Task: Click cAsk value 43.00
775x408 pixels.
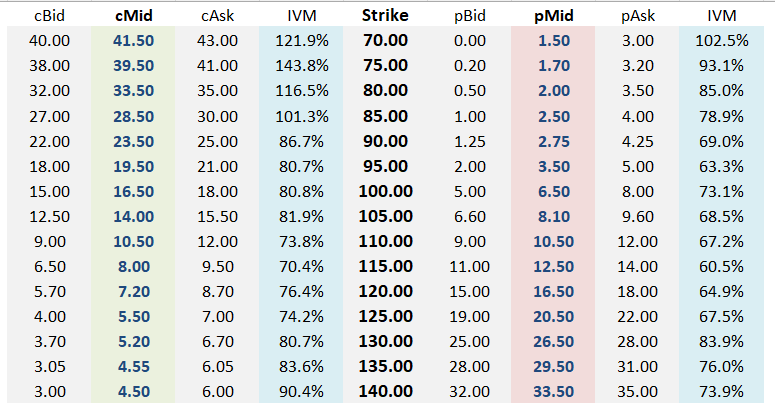Action: point(217,41)
